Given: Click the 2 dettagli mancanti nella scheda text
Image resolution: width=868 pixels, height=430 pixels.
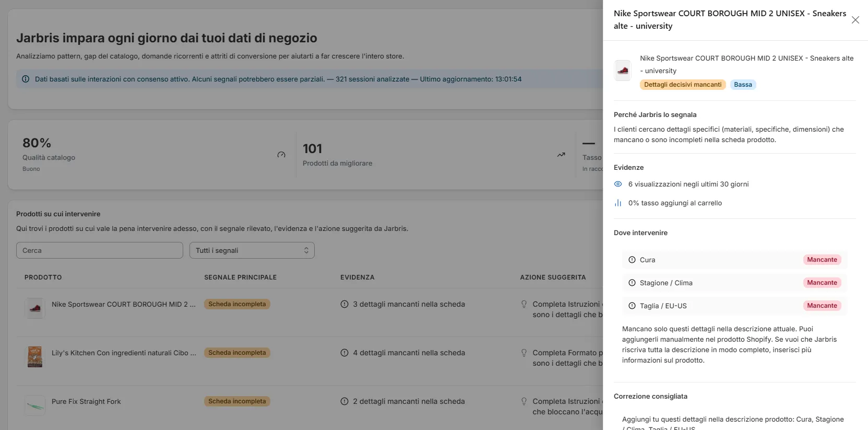Looking at the screenshot, I should pyautogui.click(x=409, y=401).
